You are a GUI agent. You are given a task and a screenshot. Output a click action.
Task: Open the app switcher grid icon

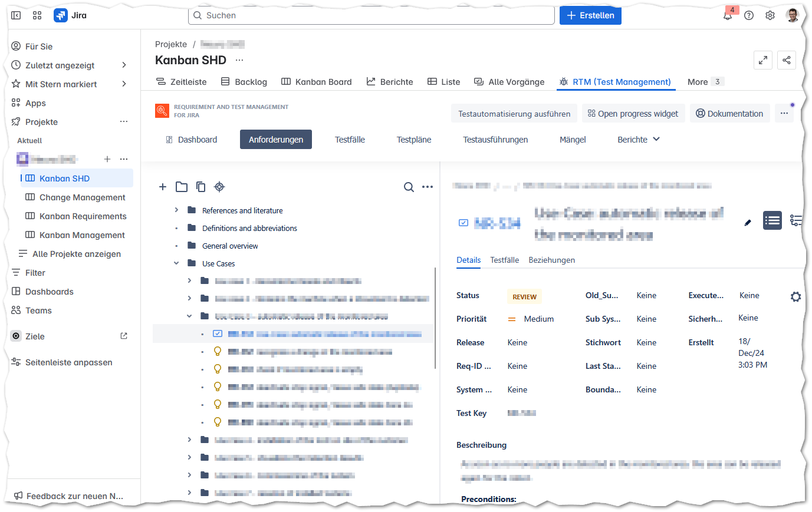click(x=37, y=15)
